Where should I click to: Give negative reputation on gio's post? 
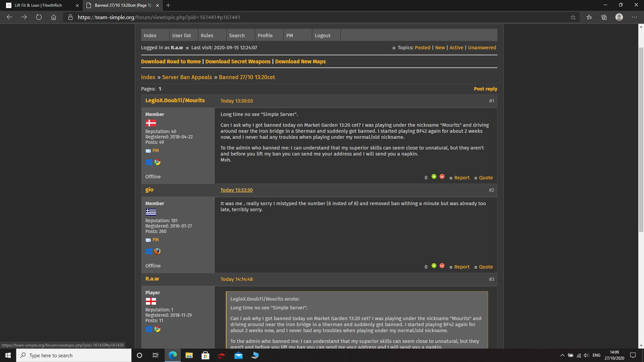click(442, 265)
